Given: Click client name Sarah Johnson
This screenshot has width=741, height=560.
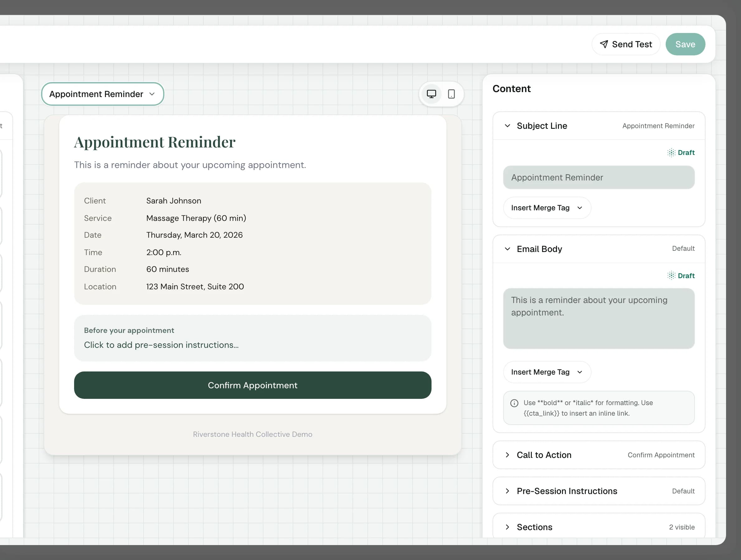Looking at the screenshot, I should [x=173, y=201].
